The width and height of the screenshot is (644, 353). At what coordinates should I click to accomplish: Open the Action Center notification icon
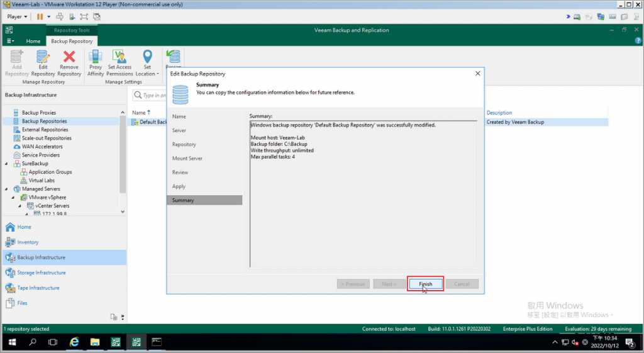[x=630, y=342]
